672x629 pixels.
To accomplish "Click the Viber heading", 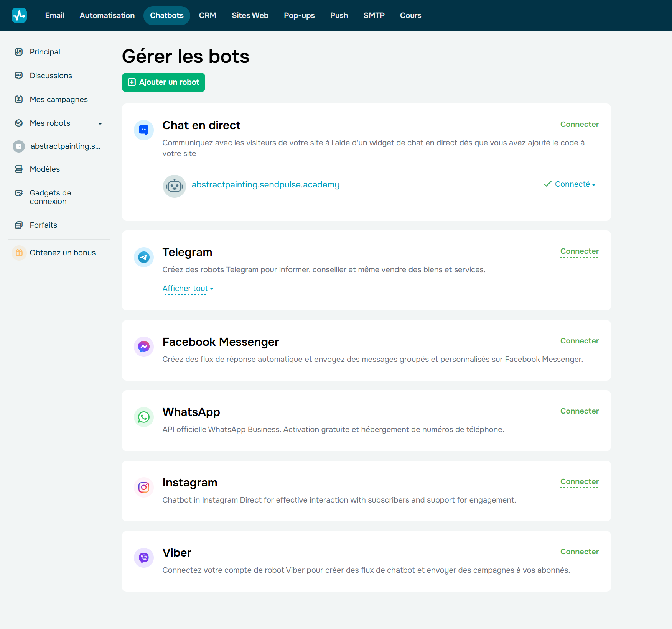I will [177, 553].
